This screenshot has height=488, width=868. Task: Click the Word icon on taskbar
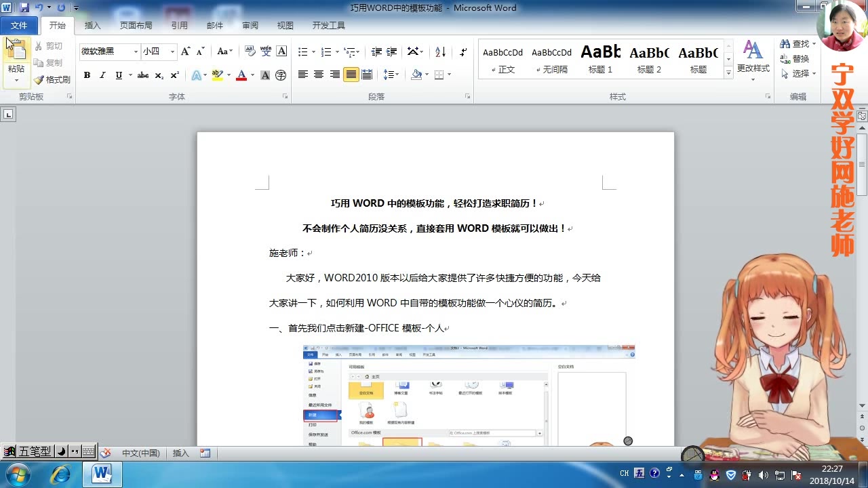pyautogui.click(x=102, y=474)
